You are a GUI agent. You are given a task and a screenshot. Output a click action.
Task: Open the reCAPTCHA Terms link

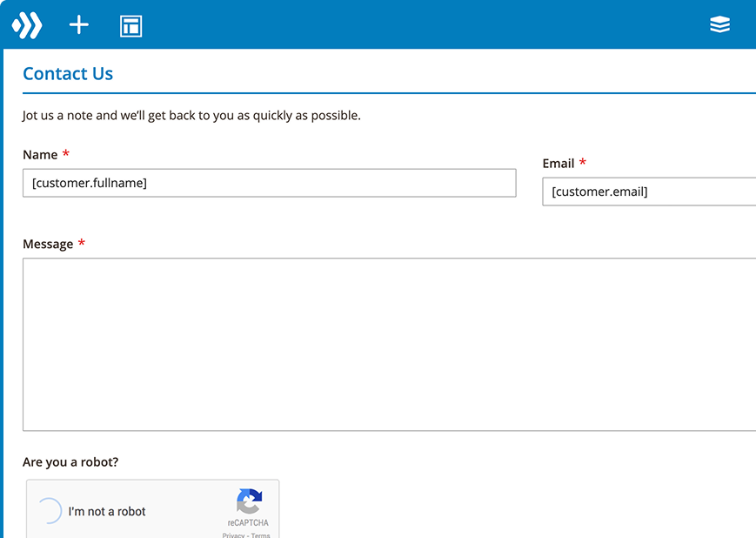pyautogui.click(x=261, y=535)
